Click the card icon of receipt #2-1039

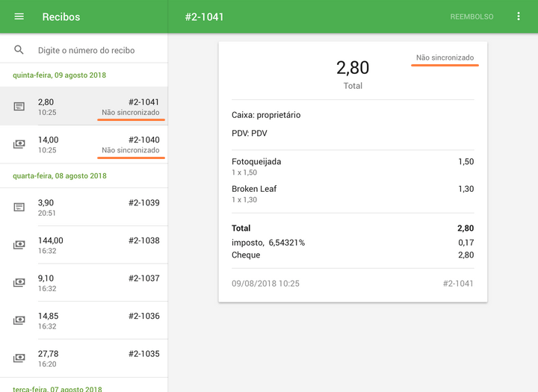[19, 207]
